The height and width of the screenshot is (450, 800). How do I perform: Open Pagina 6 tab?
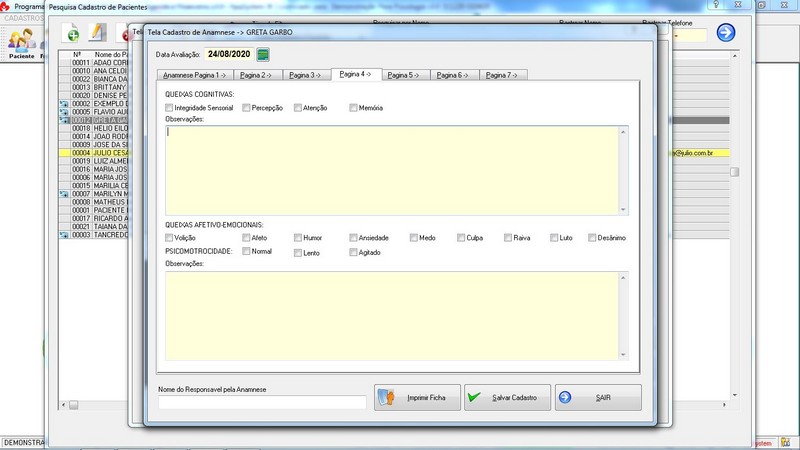[x=454, y=75]
